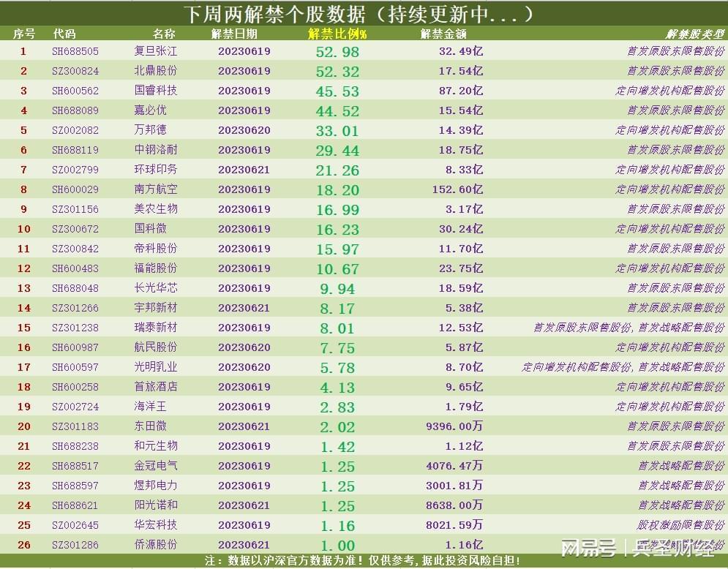Select stock code SZ002082

75,130
